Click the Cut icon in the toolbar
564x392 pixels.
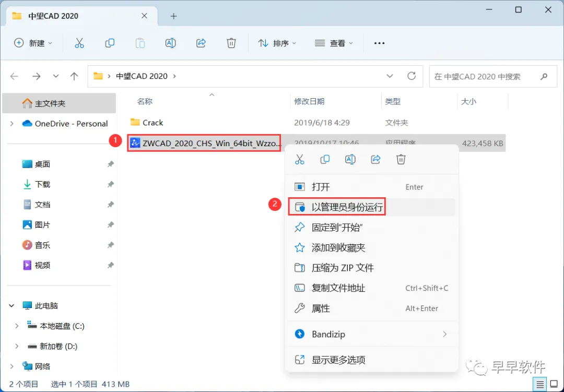click(79, 43)
